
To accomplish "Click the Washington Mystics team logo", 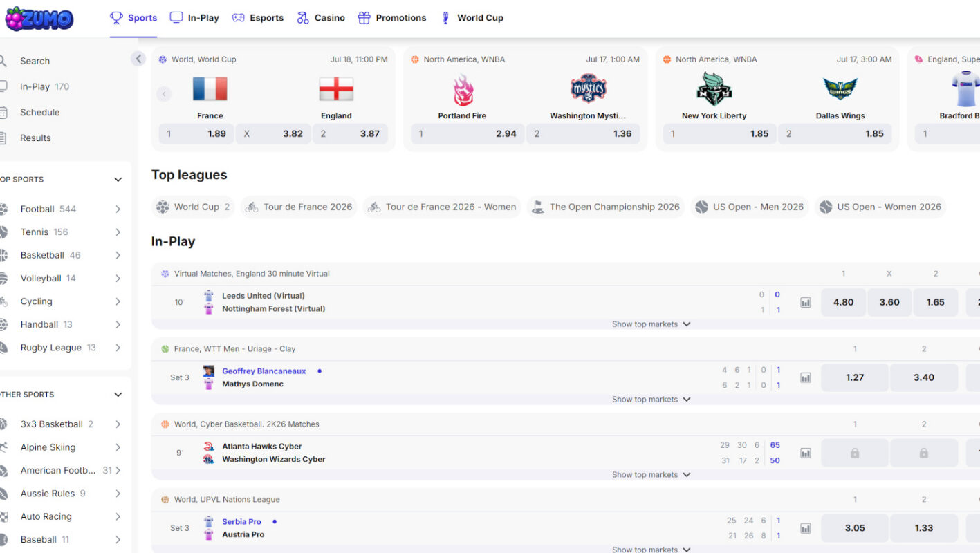I will pos(588,88).
